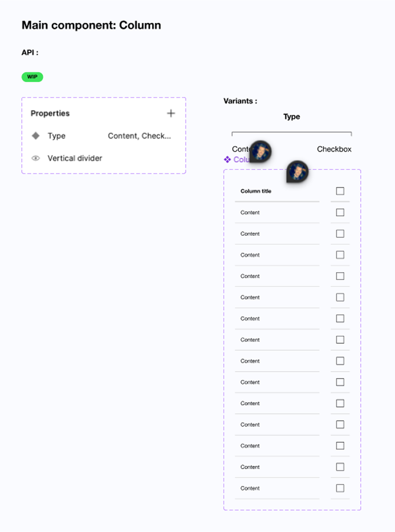
Task: Check the checkbox in the first Content row
Action: pyautogui.click(x=340, y=212)
